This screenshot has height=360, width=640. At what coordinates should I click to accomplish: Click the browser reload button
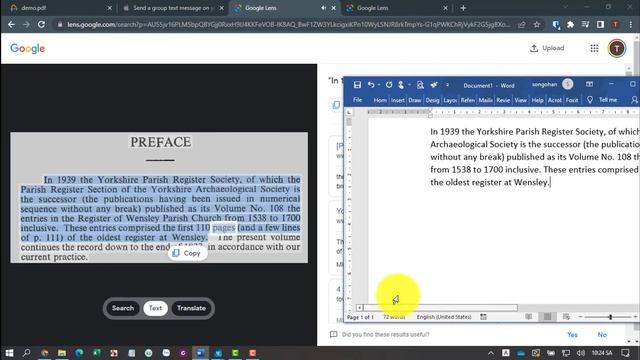click(41, 24)
